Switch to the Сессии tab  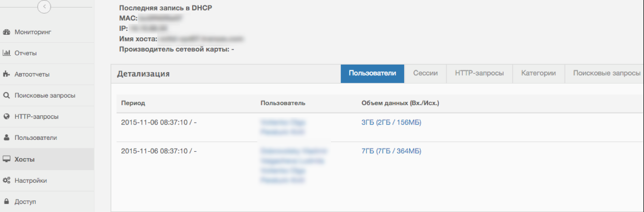point(425,73)
